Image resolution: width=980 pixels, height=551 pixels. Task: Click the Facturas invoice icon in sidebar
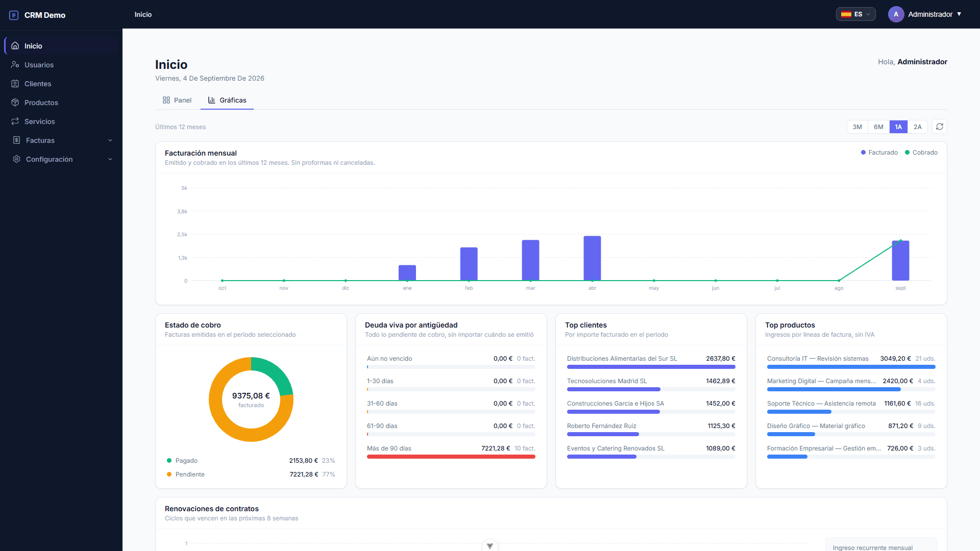click(16, 140)
